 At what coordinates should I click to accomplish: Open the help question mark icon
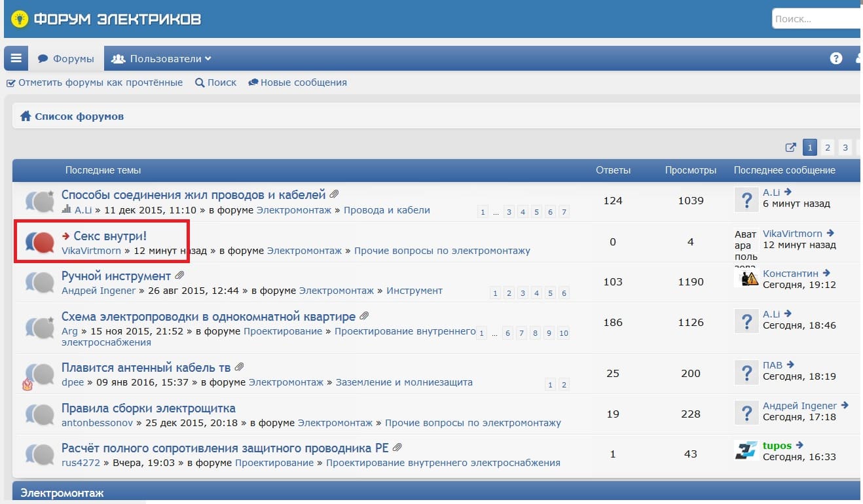(x=835, y=58)
